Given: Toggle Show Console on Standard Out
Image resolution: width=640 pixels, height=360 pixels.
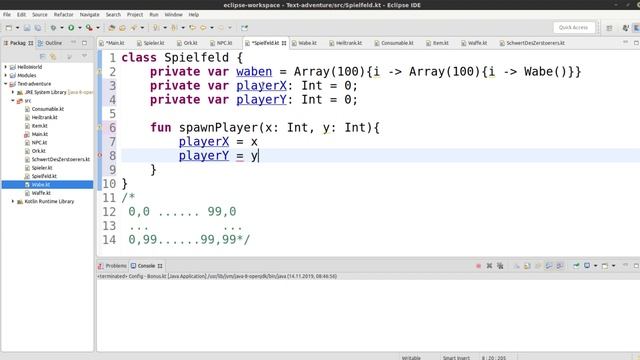Looking at the screenshot, I should [549, 266].
